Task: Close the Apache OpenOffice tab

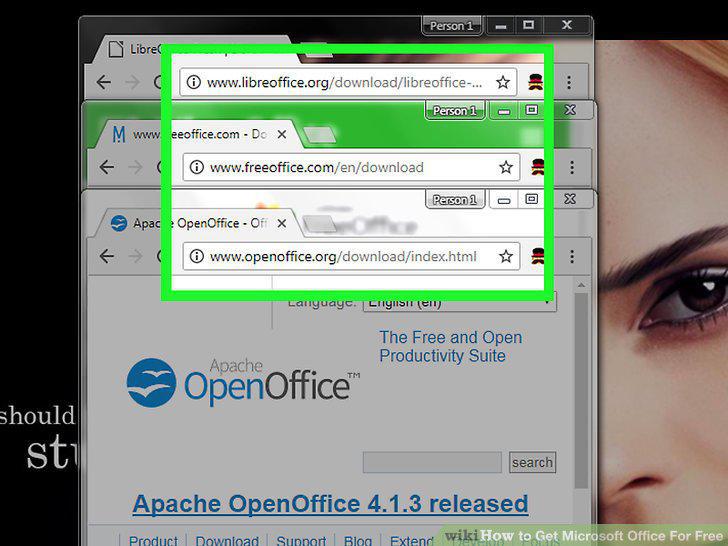Action: tap(282, 223)
